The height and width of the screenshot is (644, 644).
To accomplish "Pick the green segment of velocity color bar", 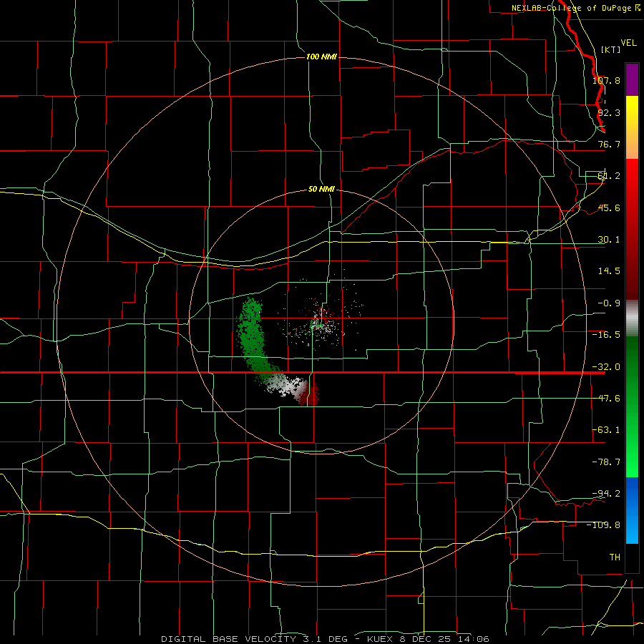I will point(632,406).
